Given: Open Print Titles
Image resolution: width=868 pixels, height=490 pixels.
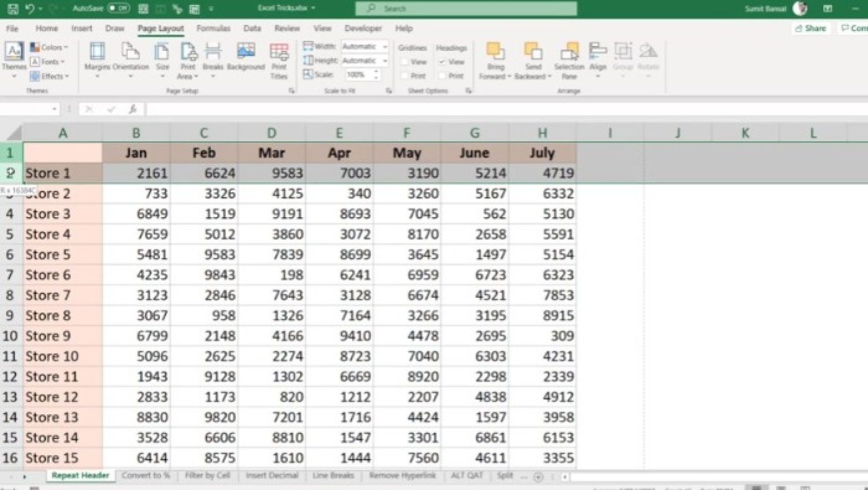Looking at the screenshot, I should click(279, 59).
